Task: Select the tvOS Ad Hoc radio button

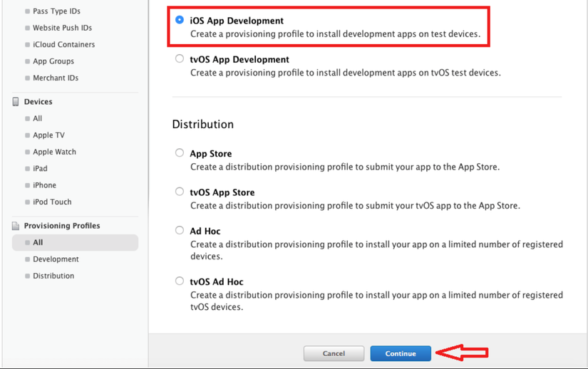Action: (180, 281)
